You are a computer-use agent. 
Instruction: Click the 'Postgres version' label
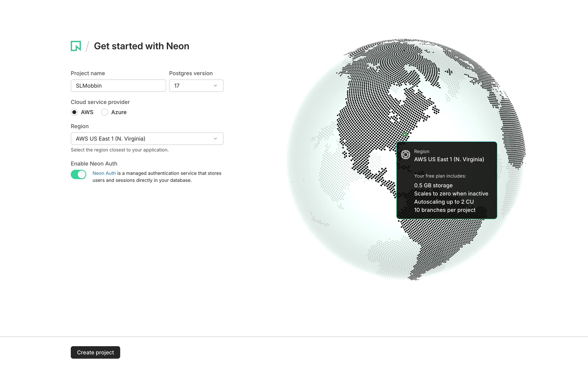pyautogui.click(x=191, y=73)
